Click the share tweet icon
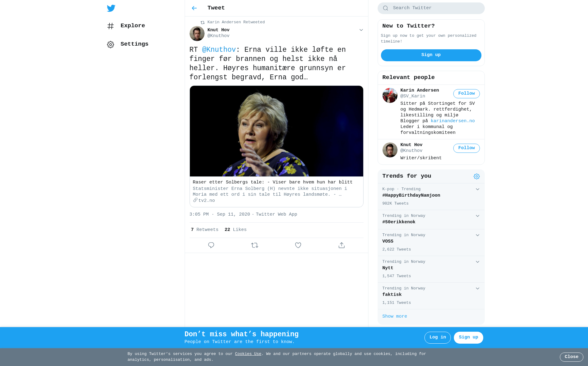Viewport: 588px width, 366px height. [341, 245]
